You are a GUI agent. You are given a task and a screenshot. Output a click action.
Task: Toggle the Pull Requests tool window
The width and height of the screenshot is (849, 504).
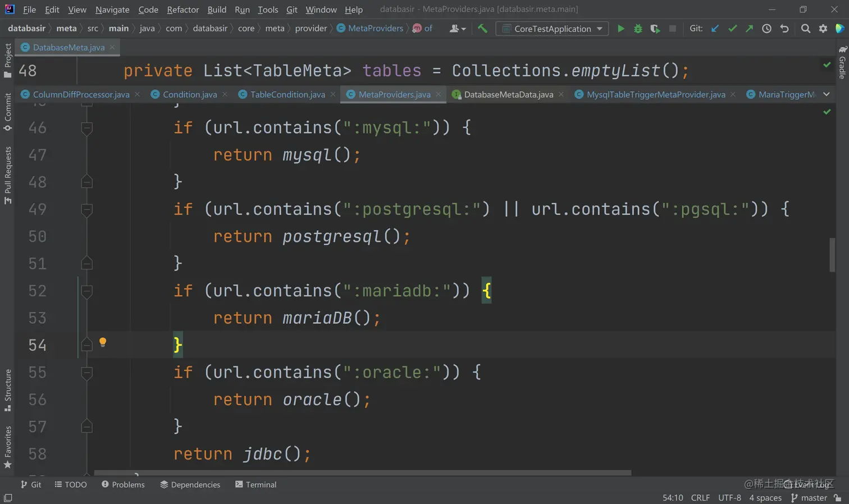[8, 175]
